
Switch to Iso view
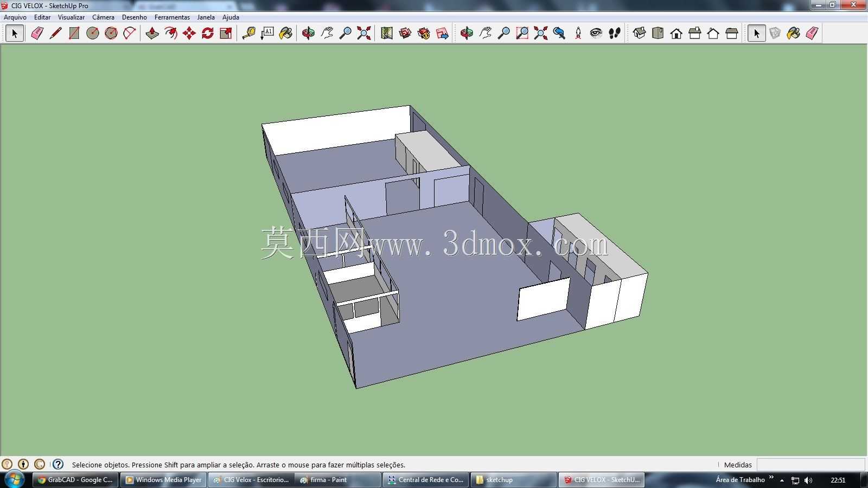pos(639,34)
